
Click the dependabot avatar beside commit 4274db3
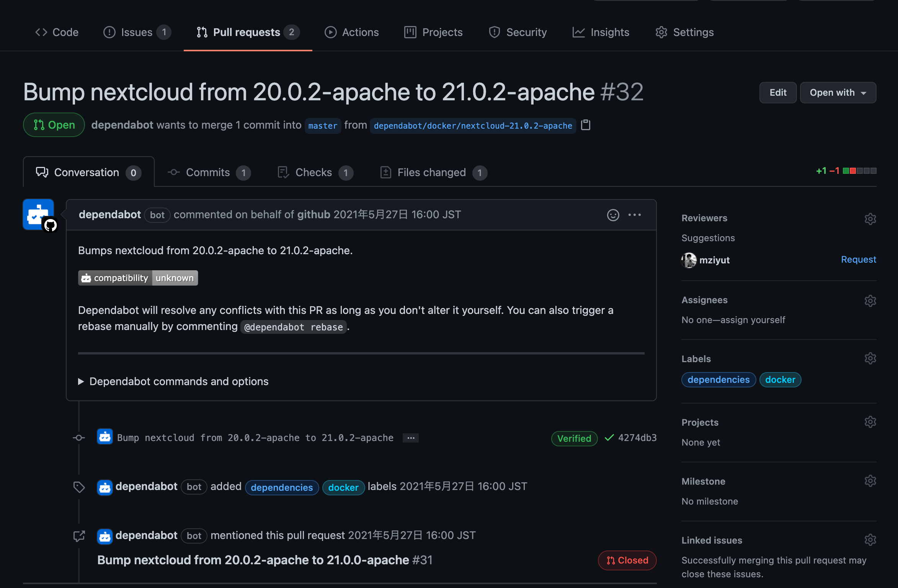click(x=104, y=436)
